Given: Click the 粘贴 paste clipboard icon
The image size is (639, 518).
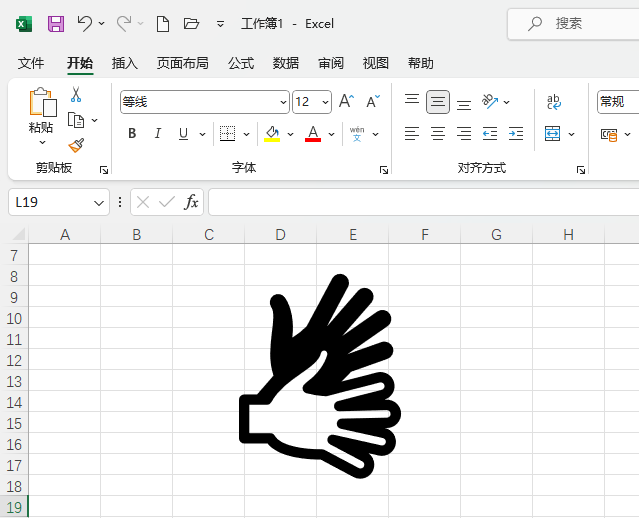Looking at the screenshot, I should (x=43, y=102).
